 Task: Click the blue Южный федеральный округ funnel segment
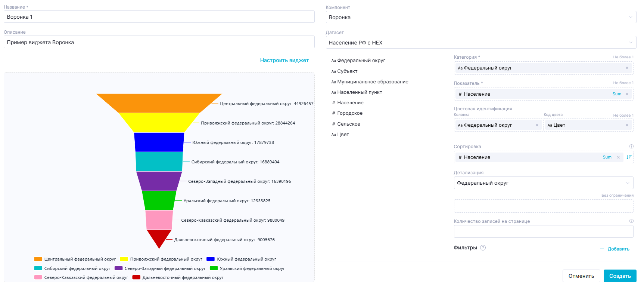(x=159, y=142)
